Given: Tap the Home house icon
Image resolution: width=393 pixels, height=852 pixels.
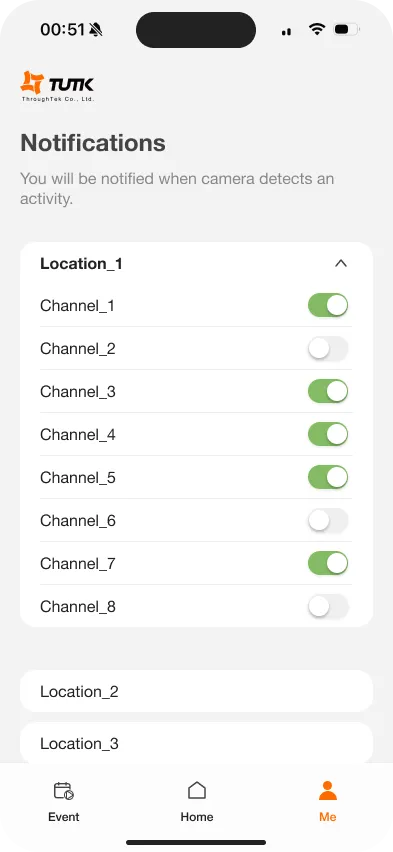Looking at the screenshot, I should point(197,790).
